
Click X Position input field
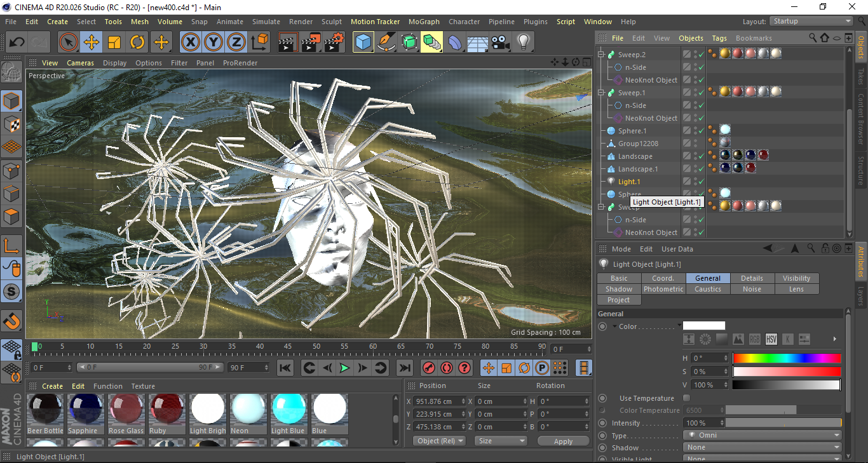pos(439,401)
